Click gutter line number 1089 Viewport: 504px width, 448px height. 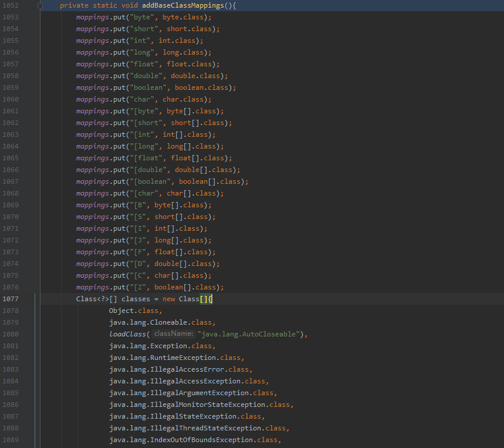(x=11, y=440)
